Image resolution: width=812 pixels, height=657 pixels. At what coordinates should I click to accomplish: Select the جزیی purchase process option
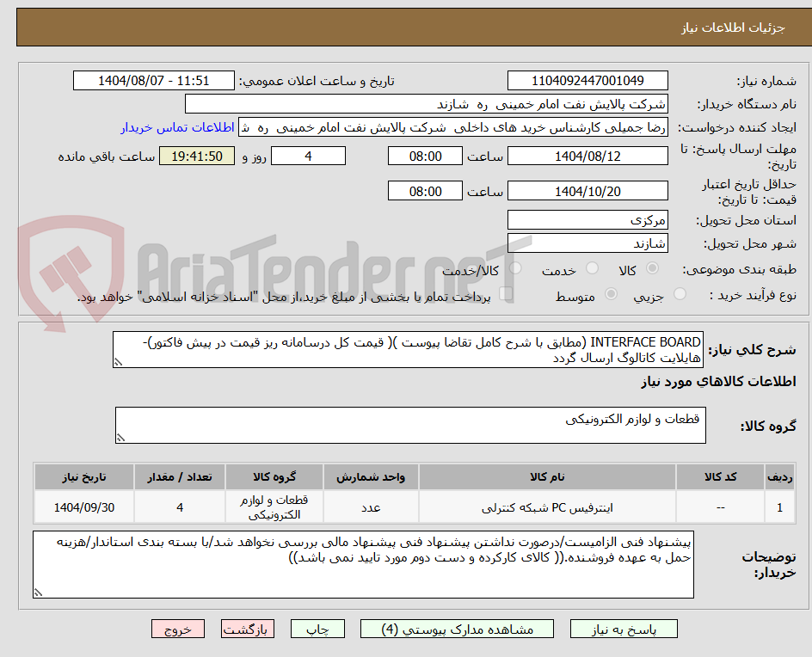click(x=680, y=293)
